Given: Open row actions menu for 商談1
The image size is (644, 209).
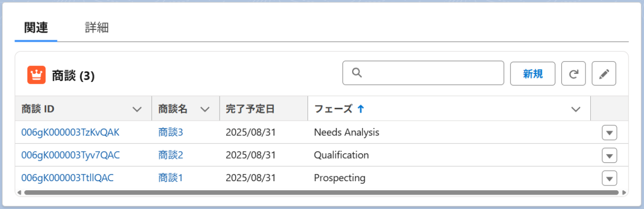Looking at the screenshot, I should click(x=609, y=178).
